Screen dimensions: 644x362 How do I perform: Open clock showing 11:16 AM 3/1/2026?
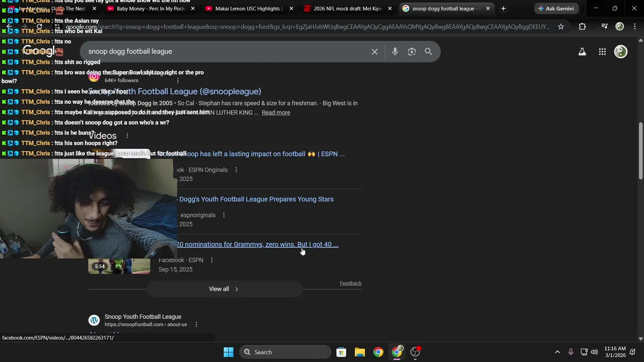point(615,352)
